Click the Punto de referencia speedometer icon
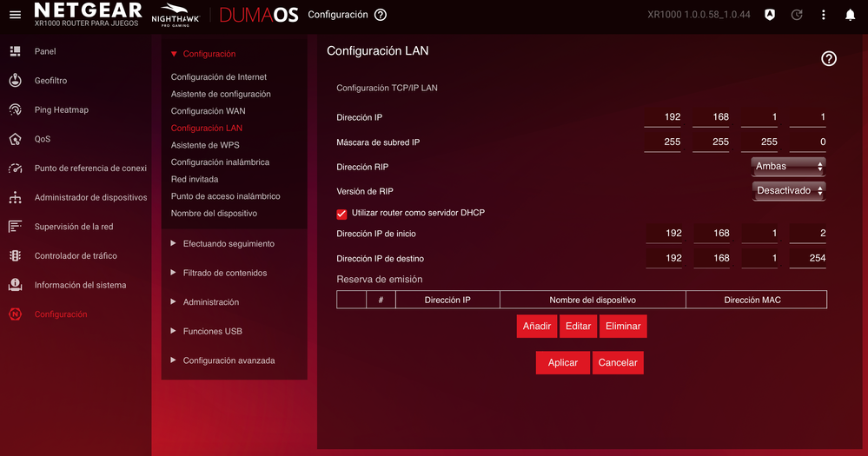Viewport: 868px width, 456px height. point(15,169)
